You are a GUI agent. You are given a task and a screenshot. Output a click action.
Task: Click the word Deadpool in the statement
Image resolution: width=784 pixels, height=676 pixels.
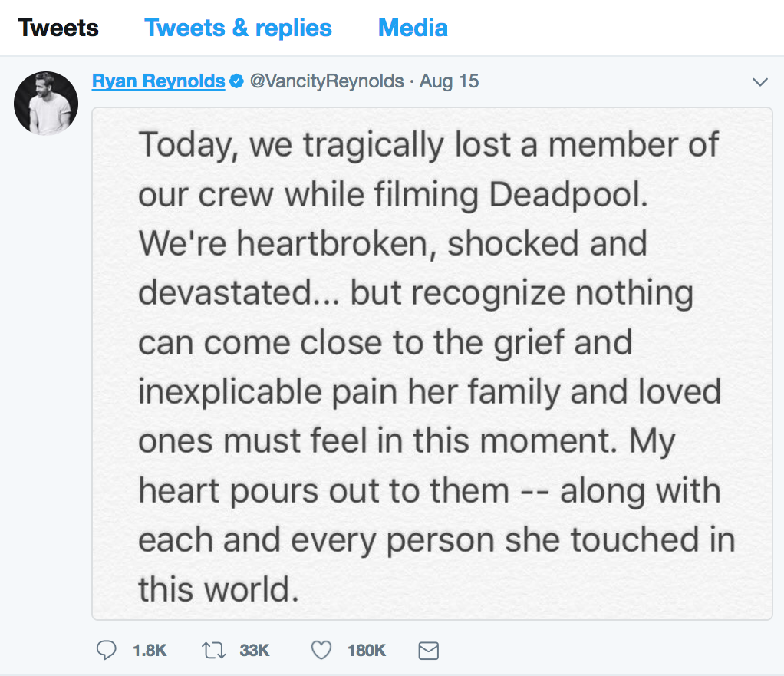[568, 195]
